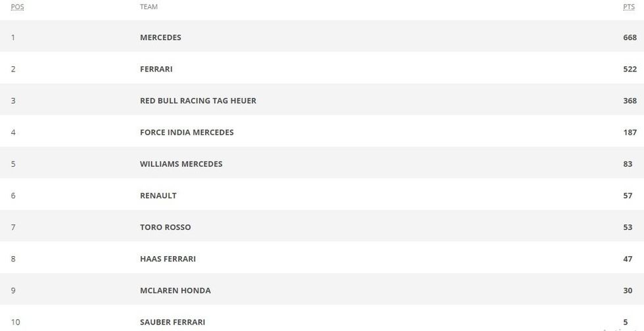Click the TEAM column header
This screenshot has height=331, width=644.
pyautogui.click(x=149, y=7)
